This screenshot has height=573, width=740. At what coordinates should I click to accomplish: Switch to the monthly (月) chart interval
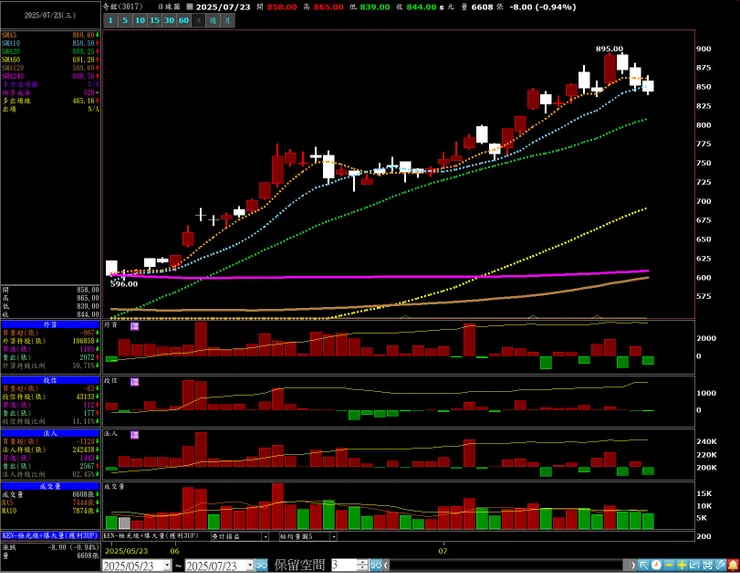(228, 21)
